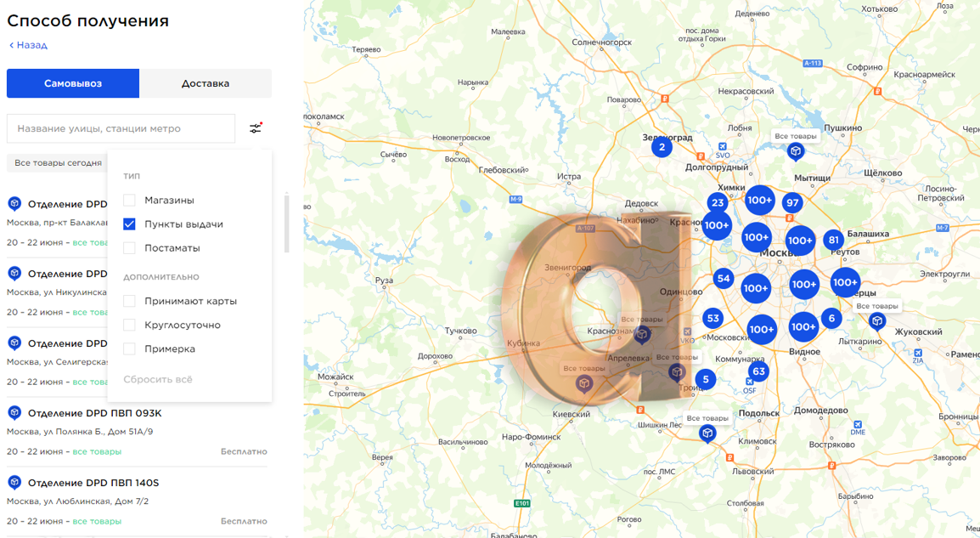This screenshot has height=538, width=980.
Task: Enable the Примерка checkbox
Action: 129,348
